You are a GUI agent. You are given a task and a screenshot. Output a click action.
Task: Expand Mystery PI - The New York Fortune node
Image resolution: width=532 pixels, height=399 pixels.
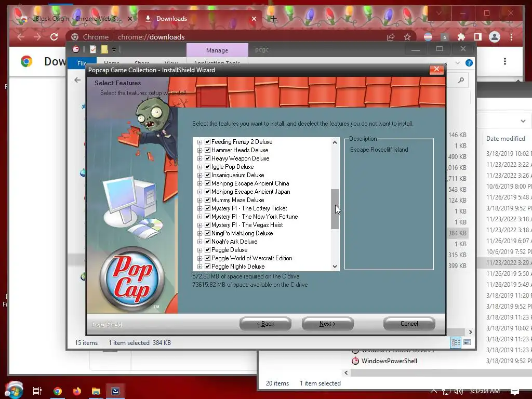[199, 217]
